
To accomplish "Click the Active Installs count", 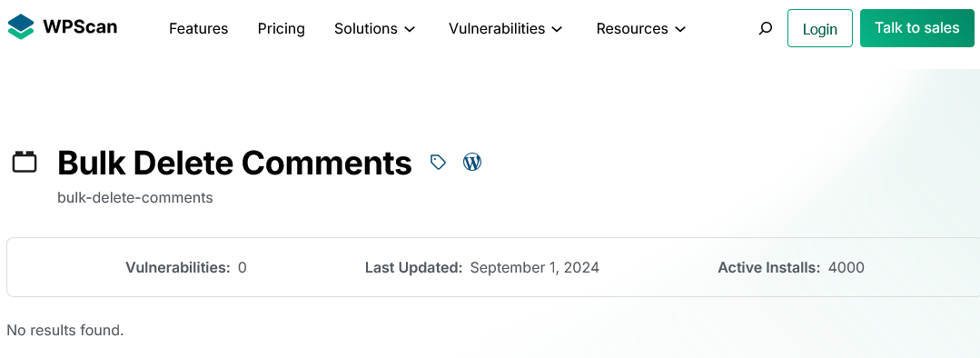I will pyautogui.click(x=846, y=268).
